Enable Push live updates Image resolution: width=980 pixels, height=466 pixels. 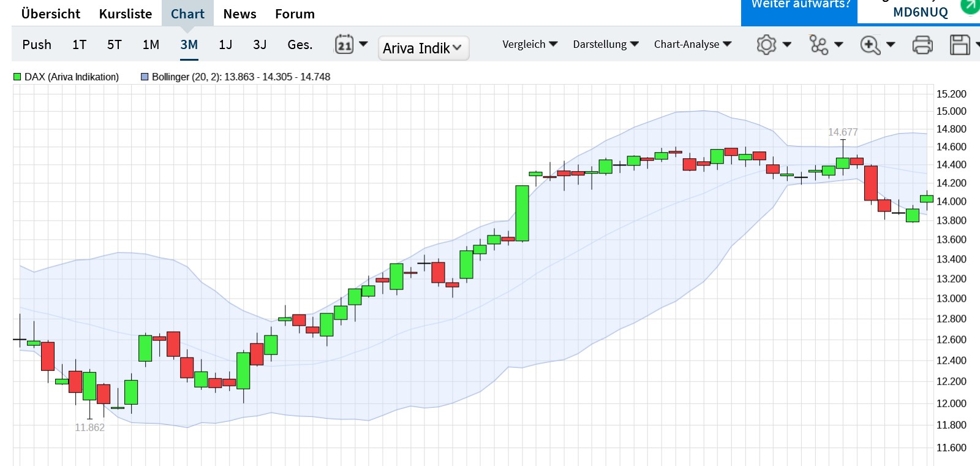(x=37, y=44)
